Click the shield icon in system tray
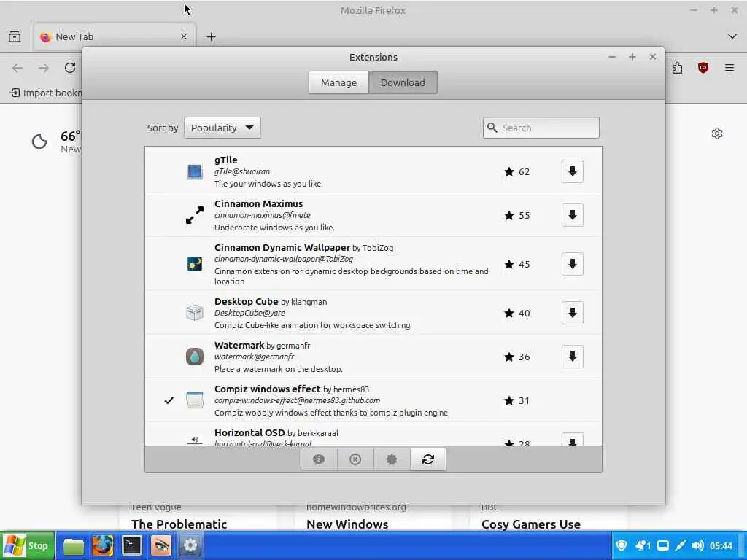This screenshot has height=560, width=747. pyautogui.click(x=622, y=545)
